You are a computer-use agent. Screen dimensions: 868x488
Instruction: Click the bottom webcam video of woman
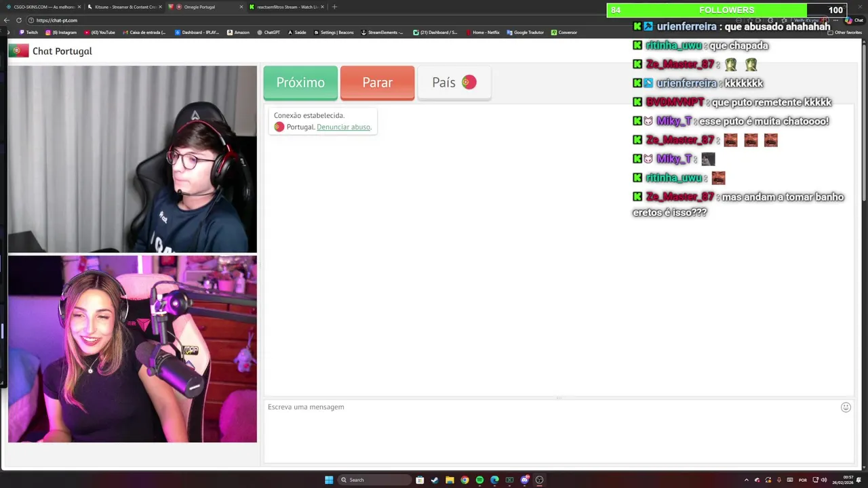pos(132,349)
